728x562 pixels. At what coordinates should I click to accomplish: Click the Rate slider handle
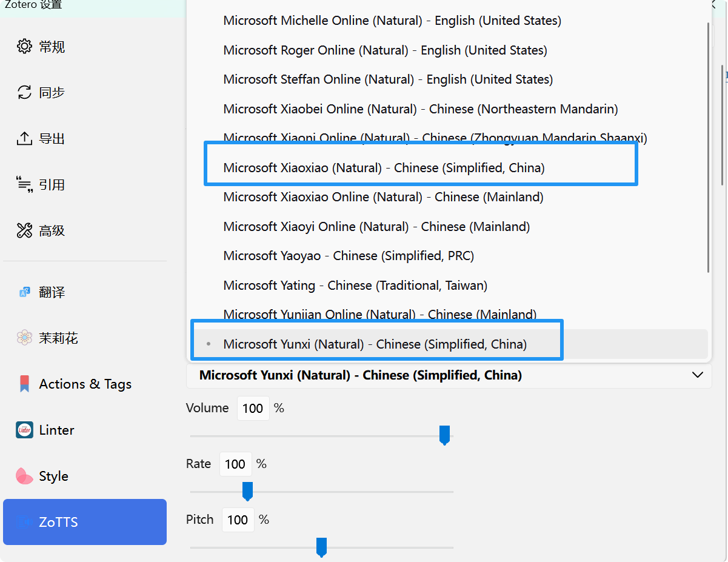tap(247, 490)
